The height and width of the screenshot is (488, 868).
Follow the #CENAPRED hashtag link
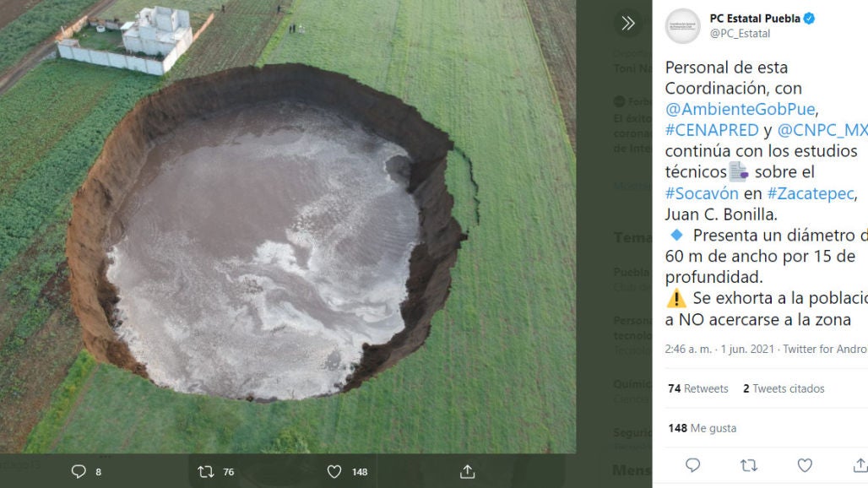coord(711,130)
